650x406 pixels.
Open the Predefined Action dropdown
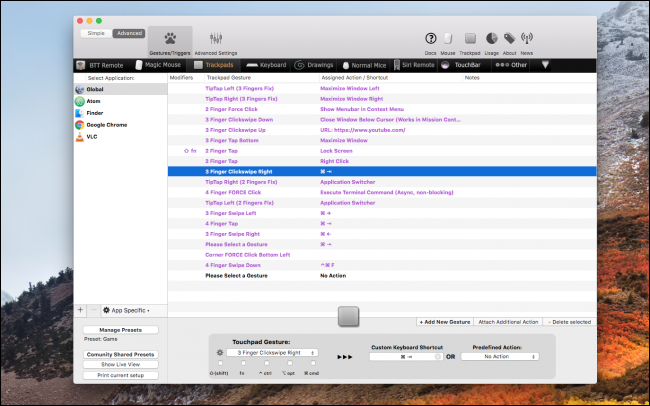tap(500, 357)
